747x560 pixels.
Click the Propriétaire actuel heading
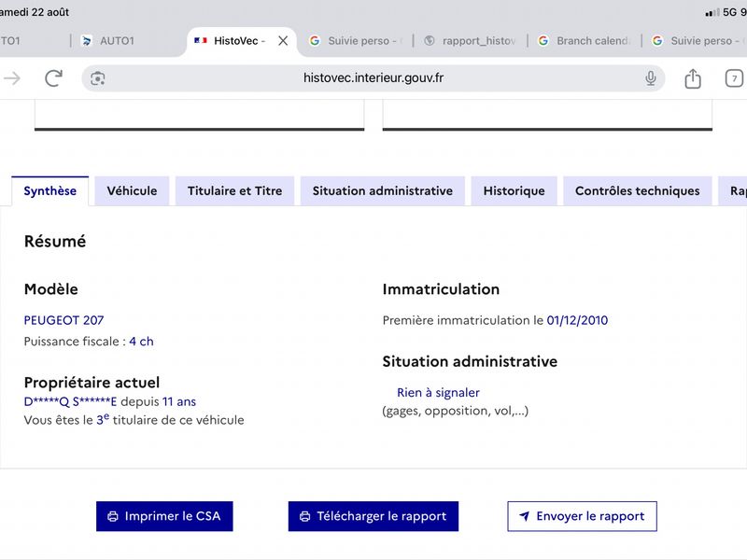pyautogui.click(x=92, y=383)
